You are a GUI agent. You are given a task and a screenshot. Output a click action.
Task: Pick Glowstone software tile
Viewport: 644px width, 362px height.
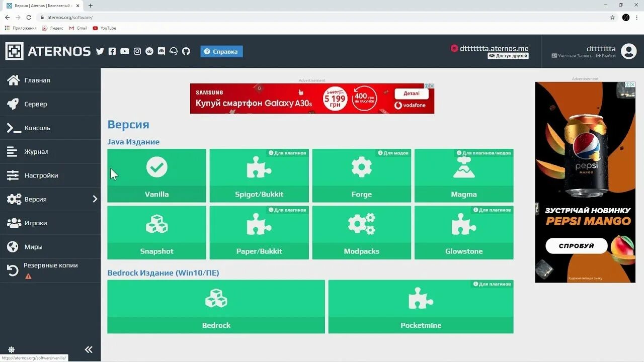464,233
